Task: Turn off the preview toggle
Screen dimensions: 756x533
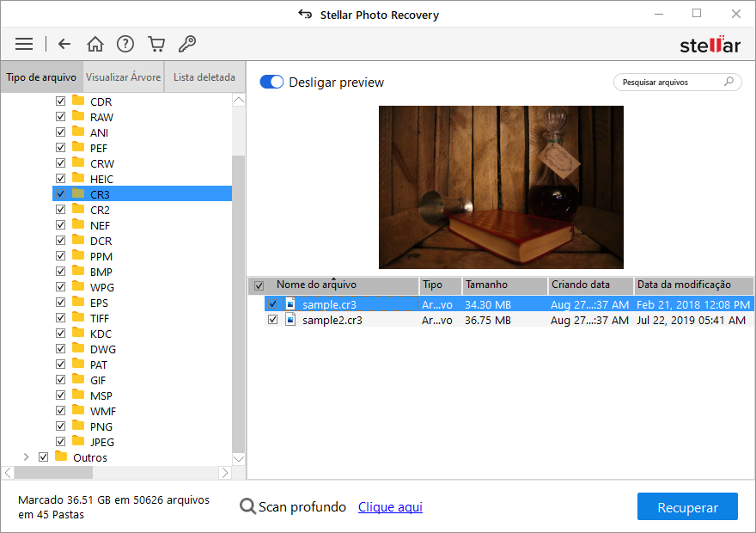Action: pos(271,82)
